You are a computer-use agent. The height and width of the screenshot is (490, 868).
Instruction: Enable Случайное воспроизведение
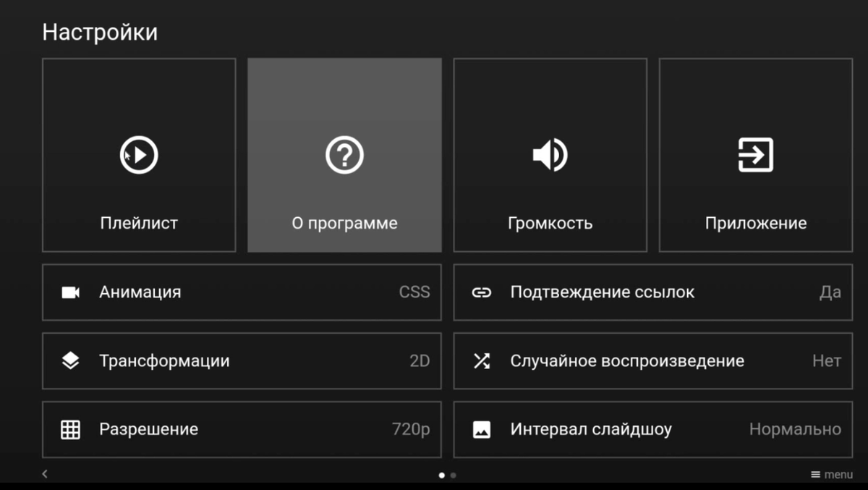click(651, 360)
